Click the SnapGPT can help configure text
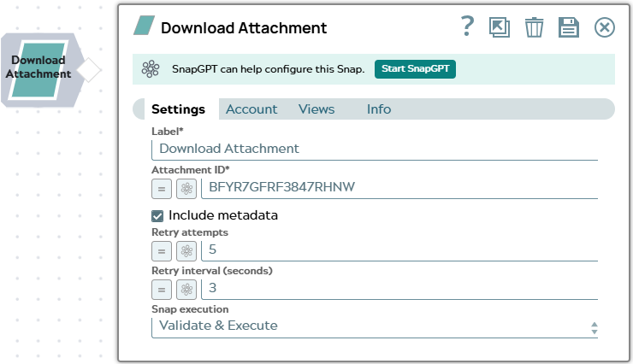Image resolution: width=633 pixels, height=364 pixels. [268, 69]
